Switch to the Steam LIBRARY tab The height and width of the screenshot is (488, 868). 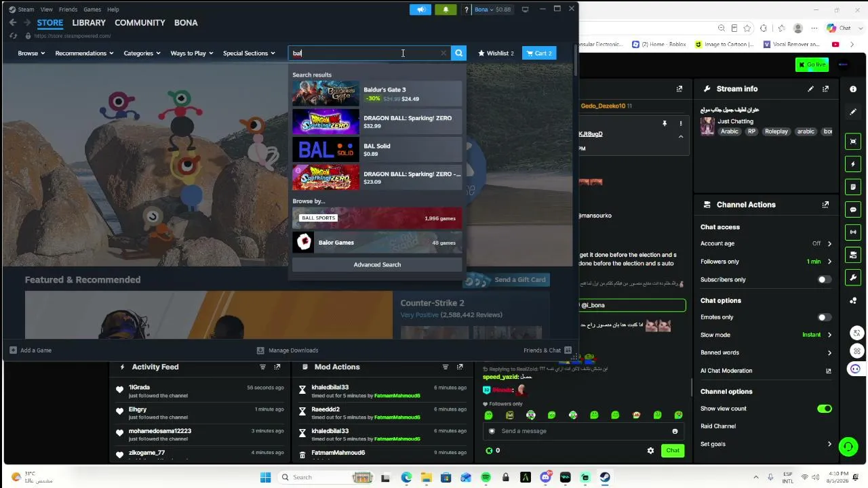click(x=89, y=22)
